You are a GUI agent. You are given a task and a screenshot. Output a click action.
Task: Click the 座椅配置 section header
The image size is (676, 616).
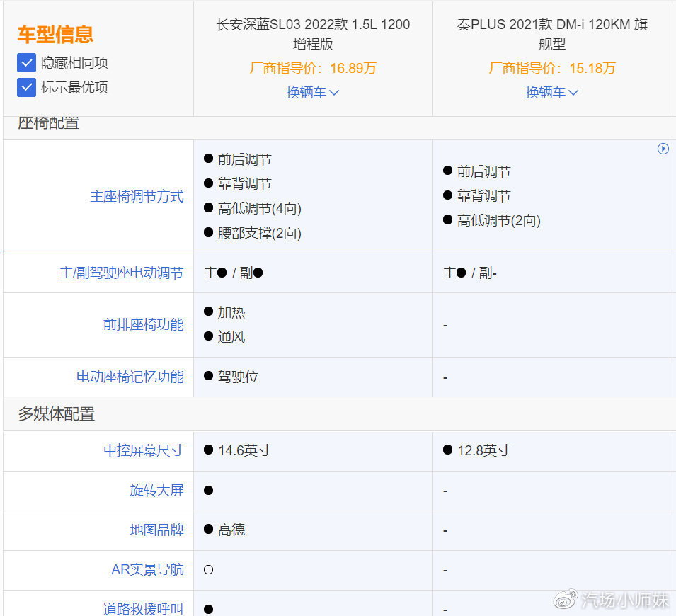(49, 124)
